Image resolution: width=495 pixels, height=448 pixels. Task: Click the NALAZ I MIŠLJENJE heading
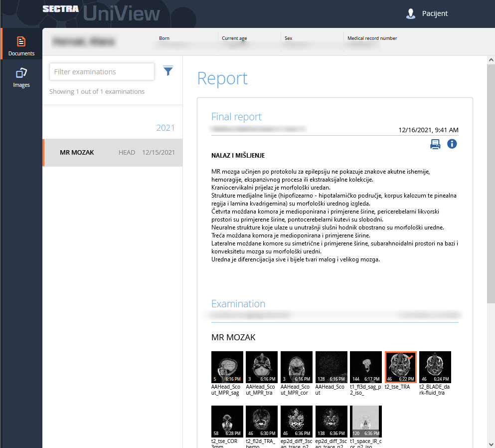tap(238, 156)
